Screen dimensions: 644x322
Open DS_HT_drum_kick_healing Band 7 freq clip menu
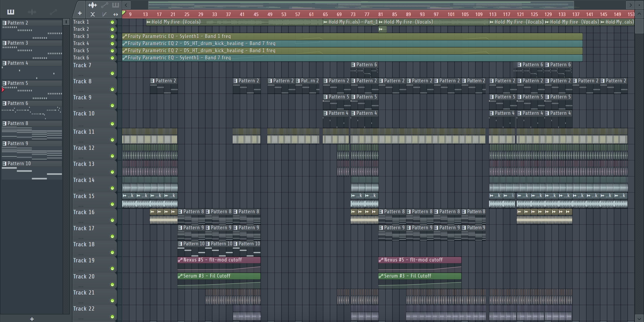click(x=125, y=44)
